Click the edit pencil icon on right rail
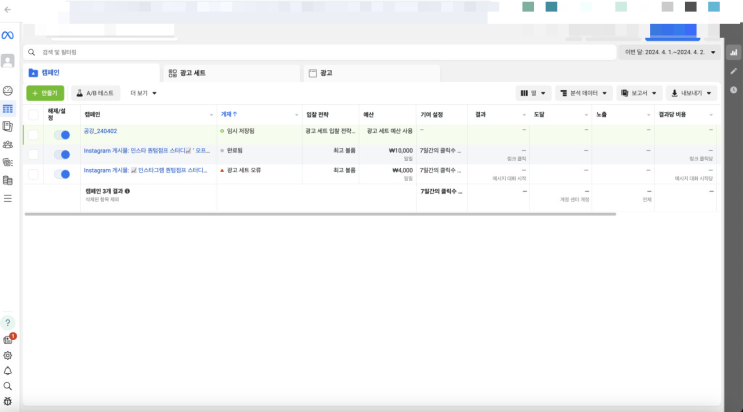The width and height of the screenshot is (743, 412). tap(734, 71)
